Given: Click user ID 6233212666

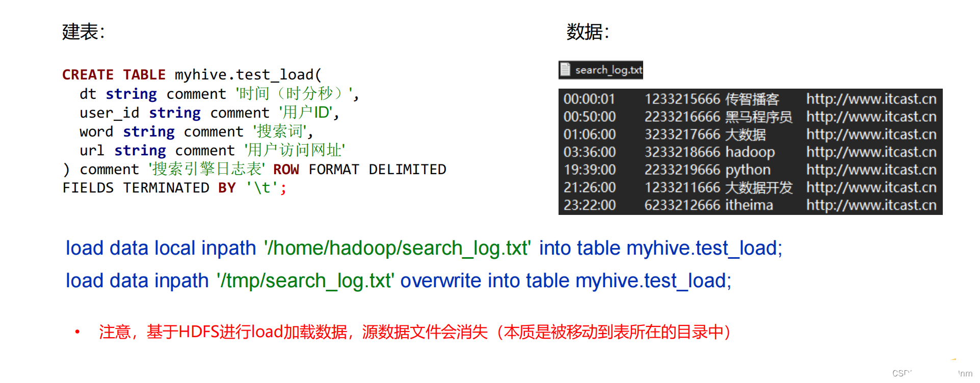Looking at the screenshot, I should tap(682, 205).
